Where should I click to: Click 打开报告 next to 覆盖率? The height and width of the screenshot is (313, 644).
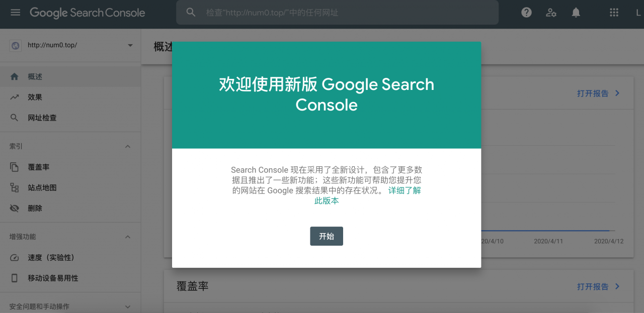[595, 286]
